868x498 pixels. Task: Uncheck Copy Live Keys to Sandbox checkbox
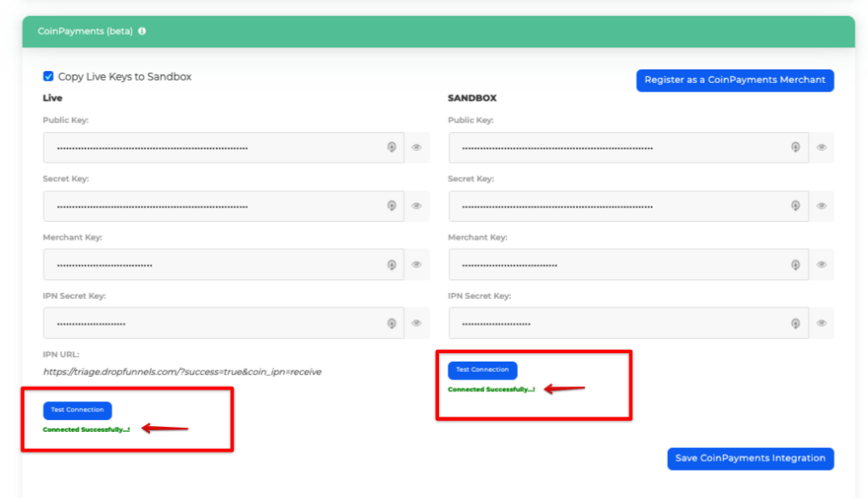point(48,76)
